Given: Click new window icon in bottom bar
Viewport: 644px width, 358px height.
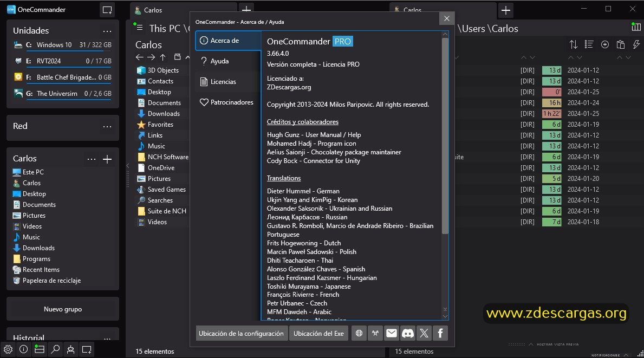Looking at the screenshot, I should 87,349.
